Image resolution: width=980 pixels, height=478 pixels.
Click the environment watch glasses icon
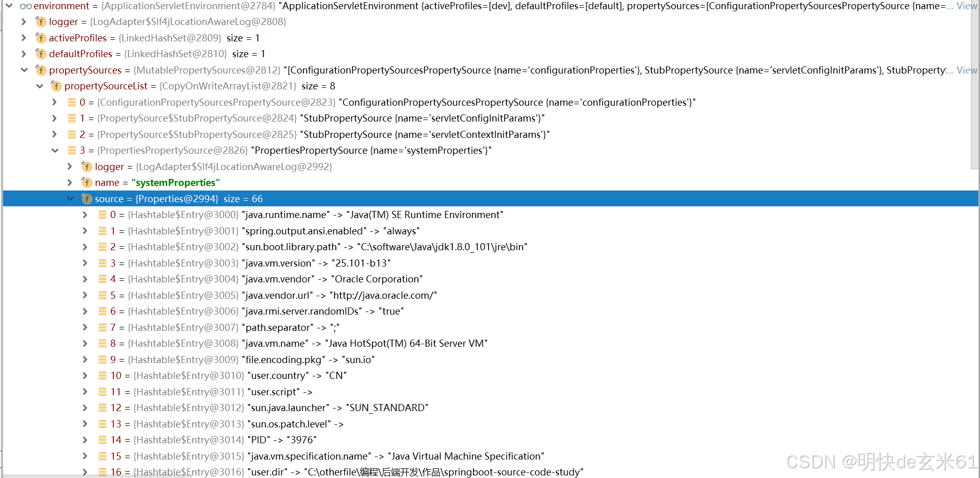click(26, 6)
